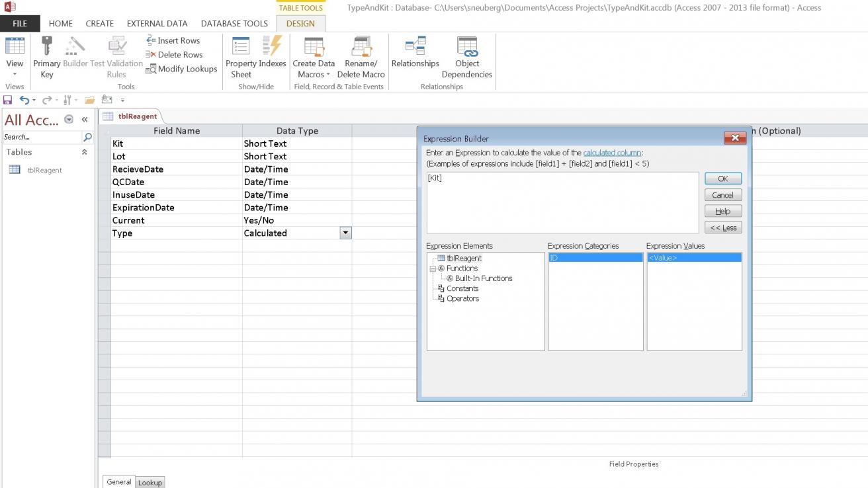
Task: Switch to the CREATE ribbon tab
Action: tap(99, 23)
